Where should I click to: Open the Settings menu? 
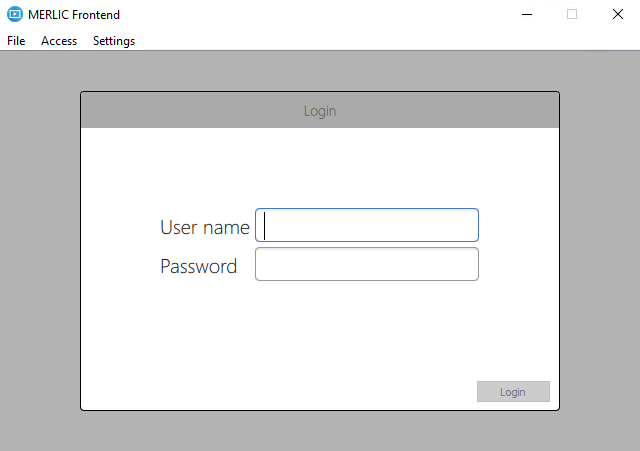click(114, 41)
